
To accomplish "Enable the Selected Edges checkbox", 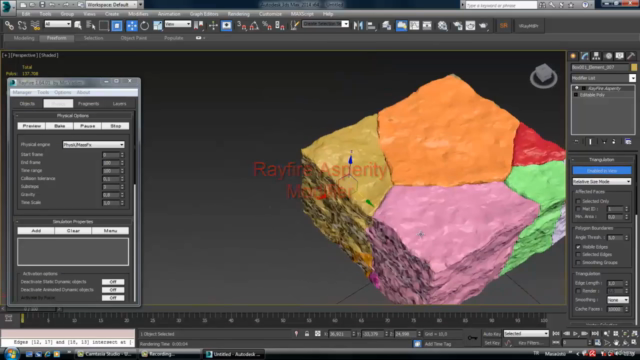I will point(578,255).
